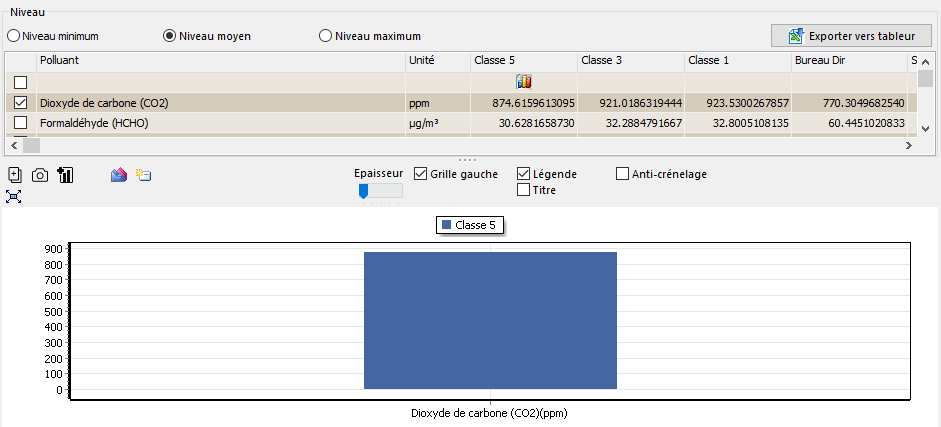Viewport: 941px width, 427px height.
Task: Select the Niveau minimum radio button
Action: pos(13,36)
